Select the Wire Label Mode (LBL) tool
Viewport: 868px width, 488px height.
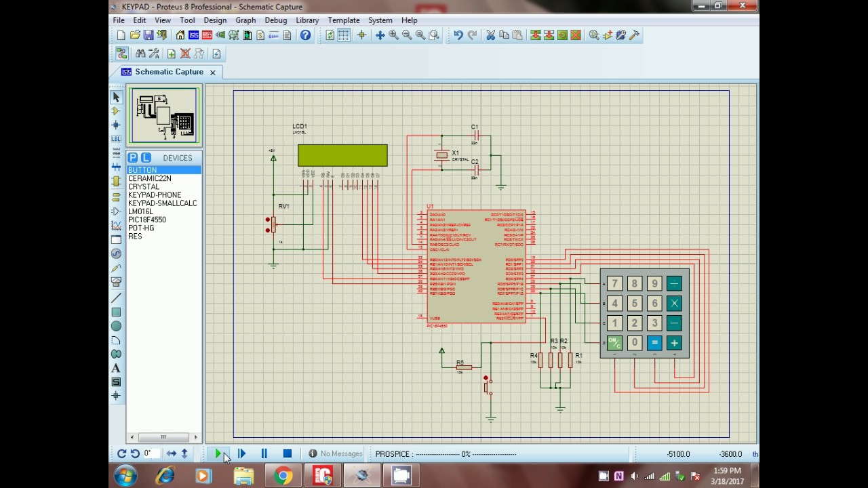(116, 139)
